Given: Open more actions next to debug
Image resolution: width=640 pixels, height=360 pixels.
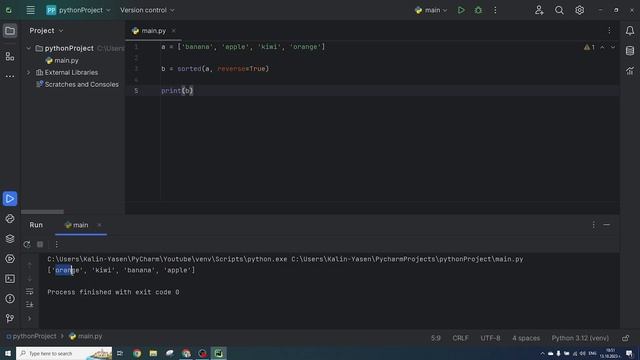Looking at the screenshot, I should (x=495, y=10).
